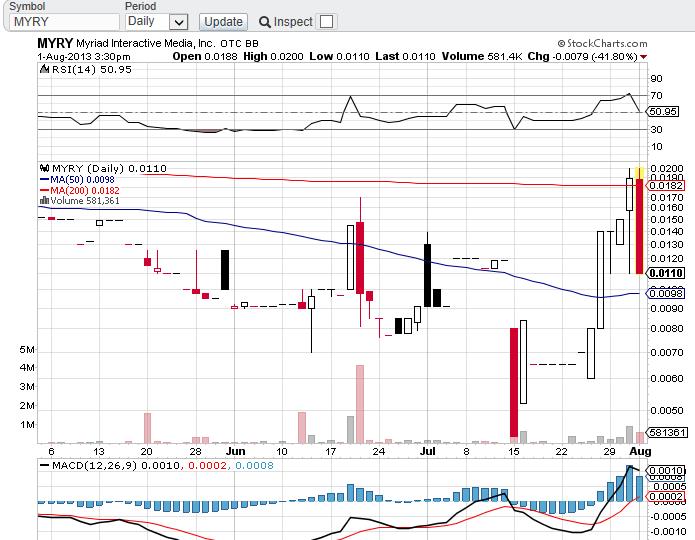
Task: Click the StockCharts.com watermark link
Action: click(603, 43)
